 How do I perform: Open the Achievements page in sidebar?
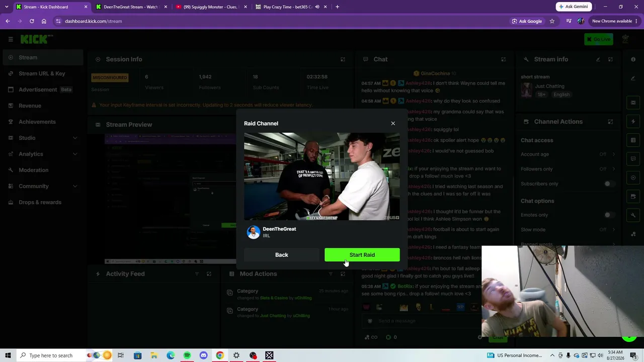coord(42,122)
